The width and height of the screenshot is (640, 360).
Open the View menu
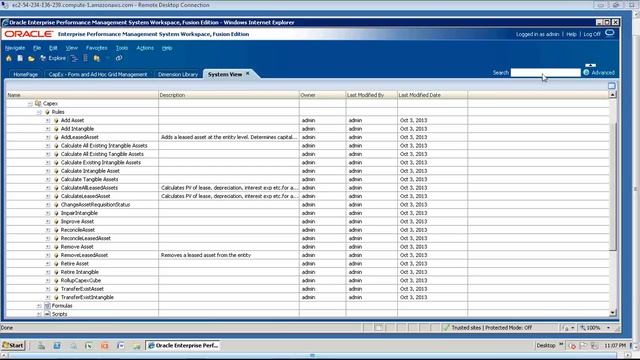[71, 48]
